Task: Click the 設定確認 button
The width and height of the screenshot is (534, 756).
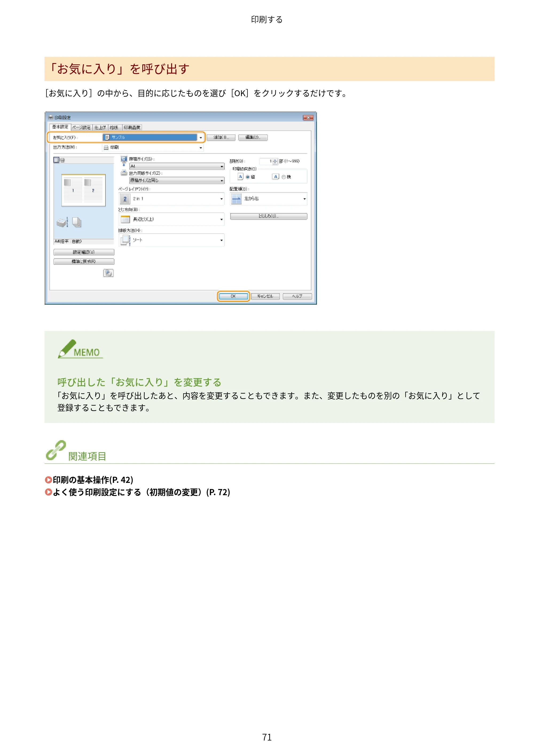Action: (x=84, y=252)
